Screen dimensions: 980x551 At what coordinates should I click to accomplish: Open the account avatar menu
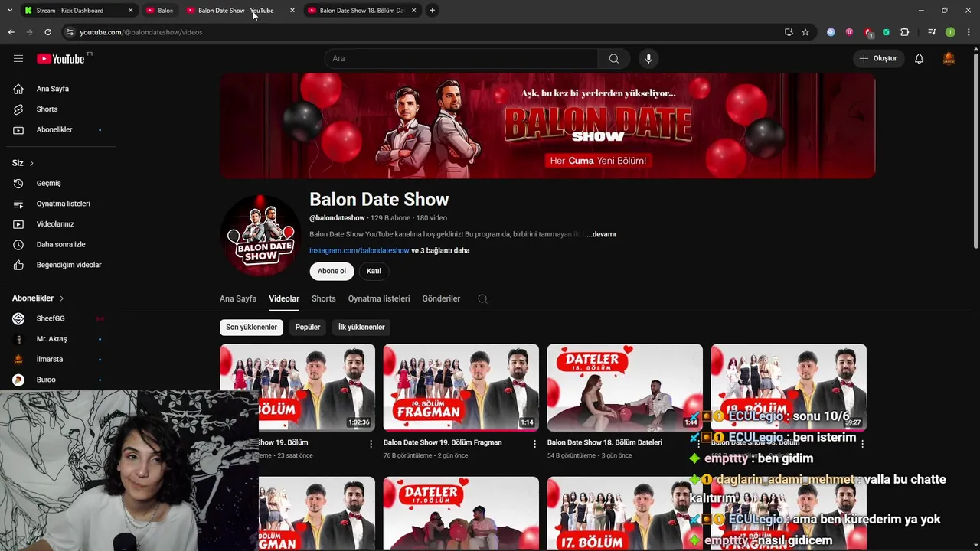pyautogui.click(x=949, y=58)
